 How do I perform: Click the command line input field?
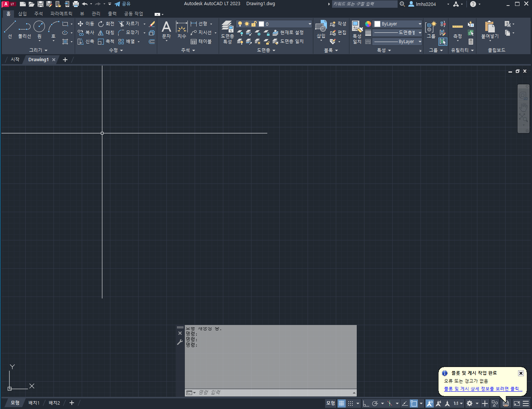274,392
